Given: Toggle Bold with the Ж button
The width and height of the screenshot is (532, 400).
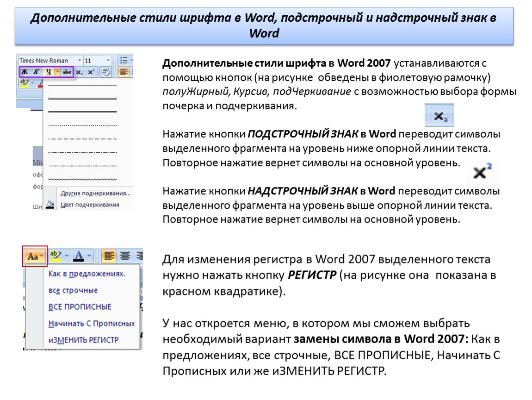Looking at the screenshot, I should pos(25,72).
